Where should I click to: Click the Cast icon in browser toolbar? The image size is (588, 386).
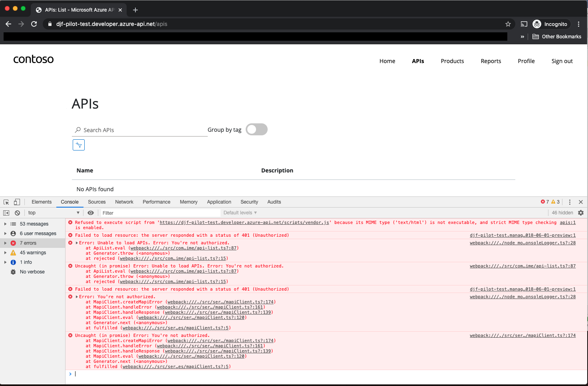click(x=524, y=24)
